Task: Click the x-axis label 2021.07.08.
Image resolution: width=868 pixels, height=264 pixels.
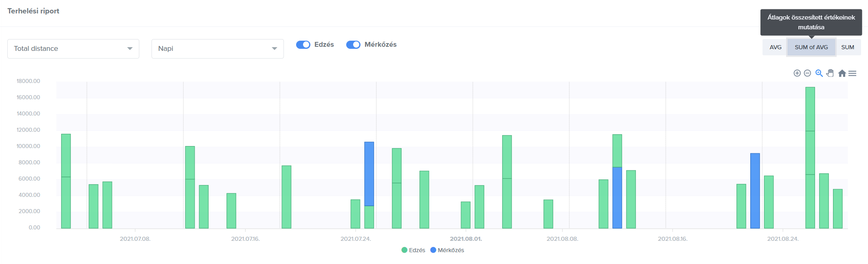Action: 135,239
